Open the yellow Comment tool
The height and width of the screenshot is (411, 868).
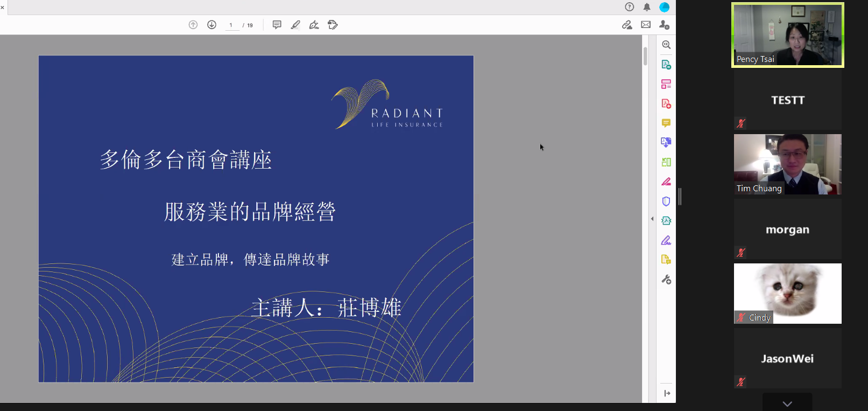click(x=666, y=123)
